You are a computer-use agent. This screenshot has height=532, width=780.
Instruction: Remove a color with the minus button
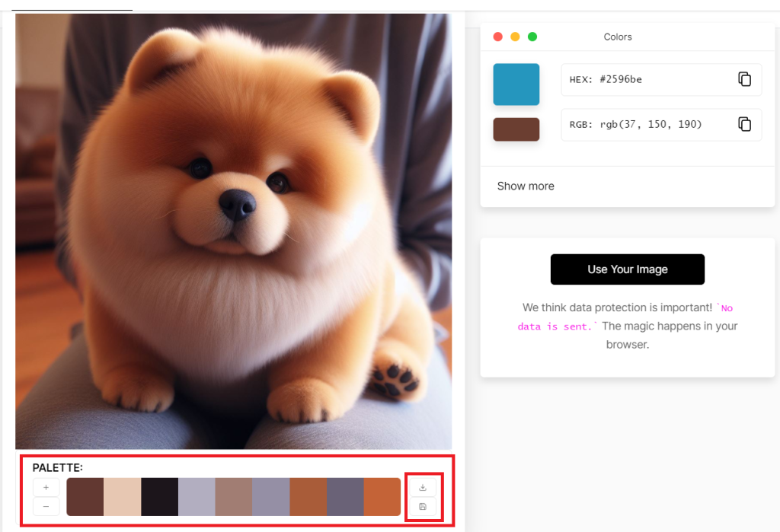(46, 507)
